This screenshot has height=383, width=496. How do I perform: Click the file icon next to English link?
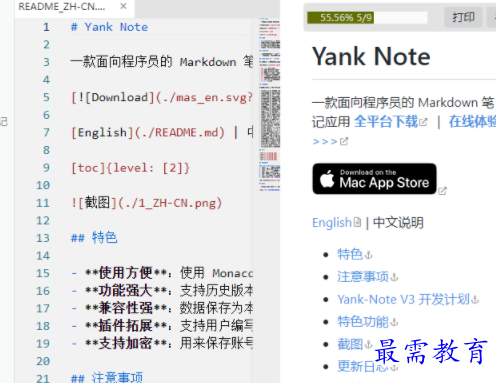[357, 222]
